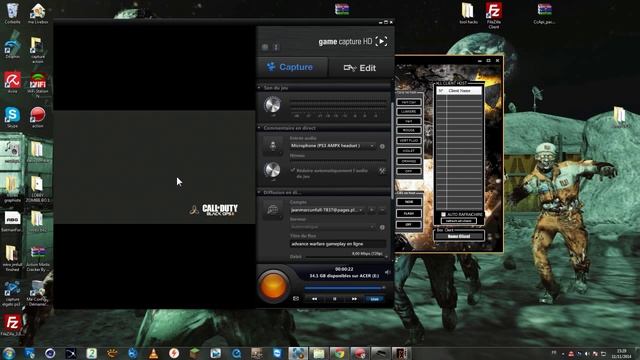This screenshot has height=360, width=640.
Task: Click the info icon beside the microphone dropdown
Action: coord(382,146)
